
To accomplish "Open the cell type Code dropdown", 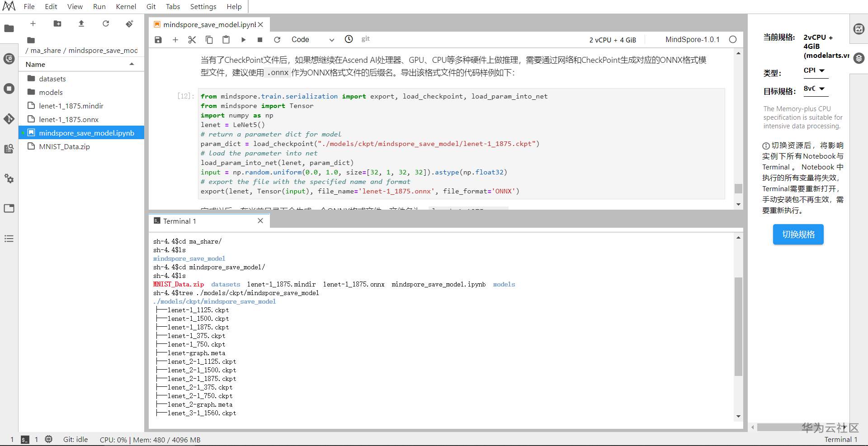I will (x=313, y=40).
